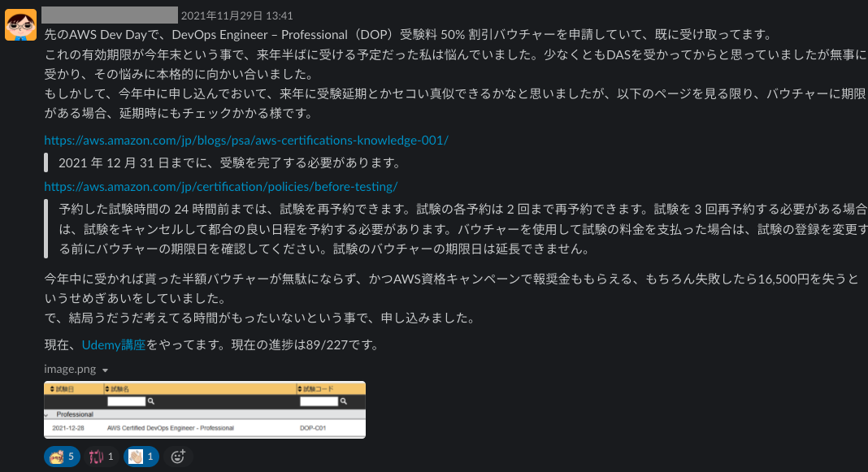Image resolution: width=868 pixels, height=472 pixels.
Task: Open the aws-certifications-knowledge-001 blog link
Action: (x=245, y=140)
